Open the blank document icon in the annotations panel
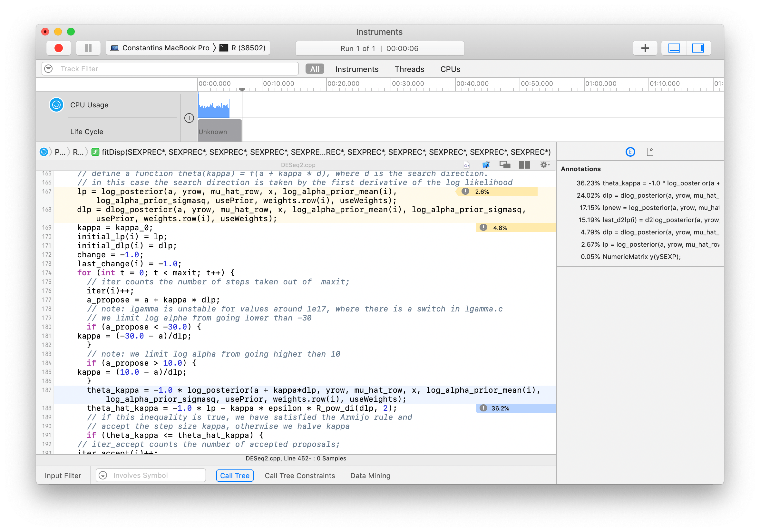 click(649, 152)
